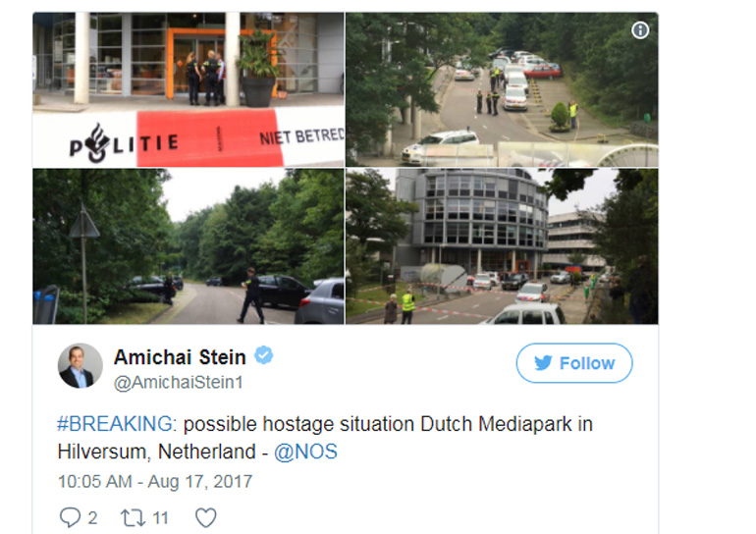Click the retweet arrows icon
The width and height of the screenshot is (756, 534).
[133, 517]
